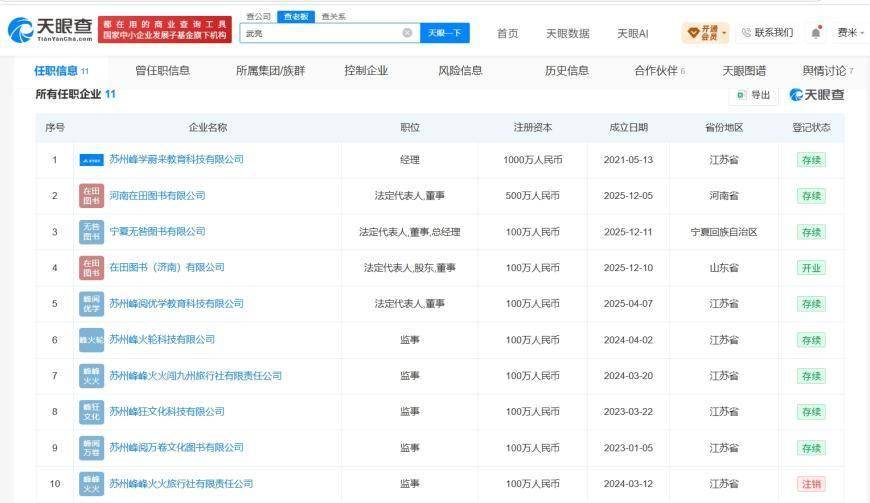The height and width of the screenshot is (503, 870).
Task: Open 天眼AI in top navigation
Action: point(633,33)
